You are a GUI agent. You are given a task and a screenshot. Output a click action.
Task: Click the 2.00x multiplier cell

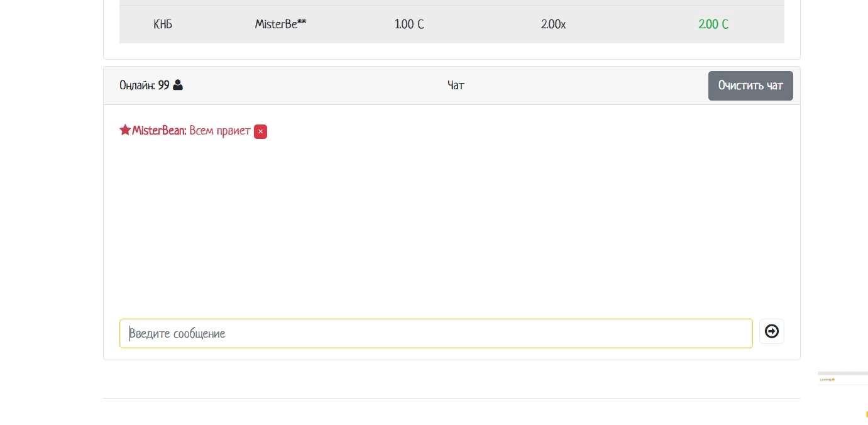[x=553, y=25]
